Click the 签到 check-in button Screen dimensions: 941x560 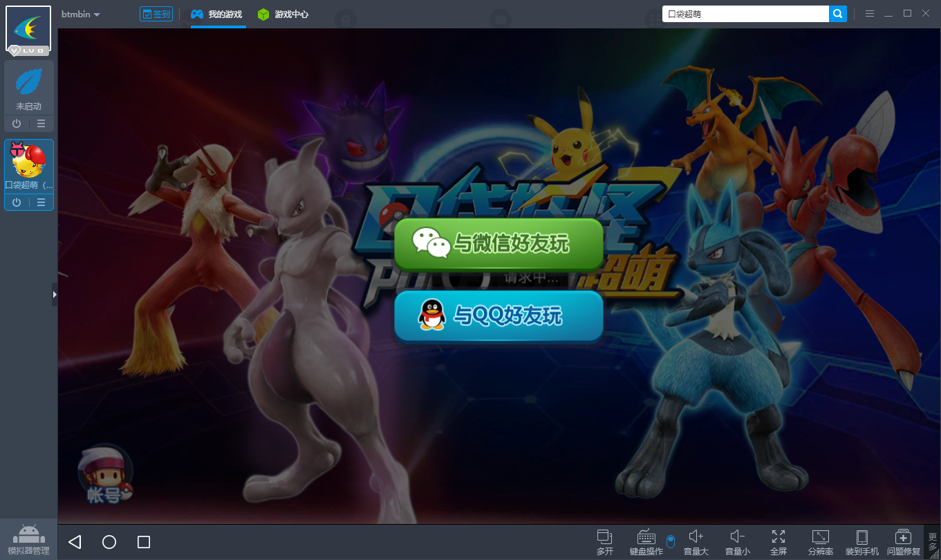coord(156,14)
